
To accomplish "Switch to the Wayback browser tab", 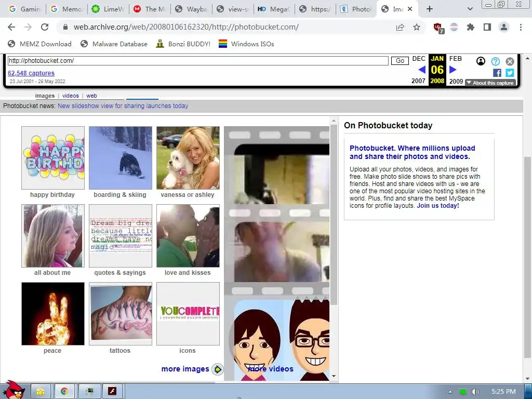I will click(x=191, y=9).
